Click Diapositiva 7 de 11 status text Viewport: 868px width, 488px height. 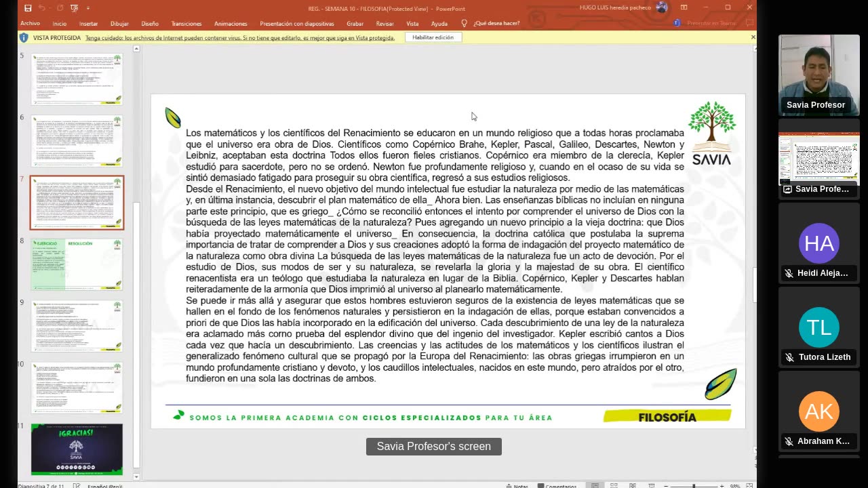pos(41,486)
